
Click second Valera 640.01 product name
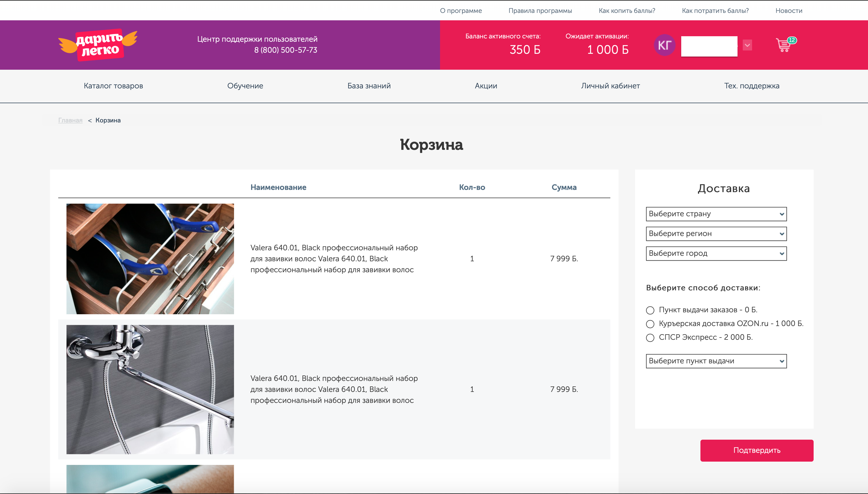pyautogui.click(x=334, y=389)
